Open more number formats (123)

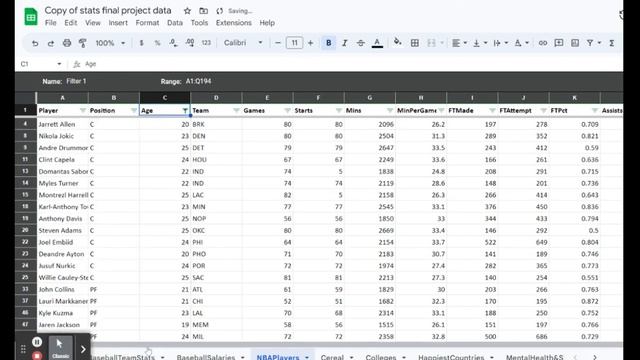pyautogui.click(x=206, y=43)
